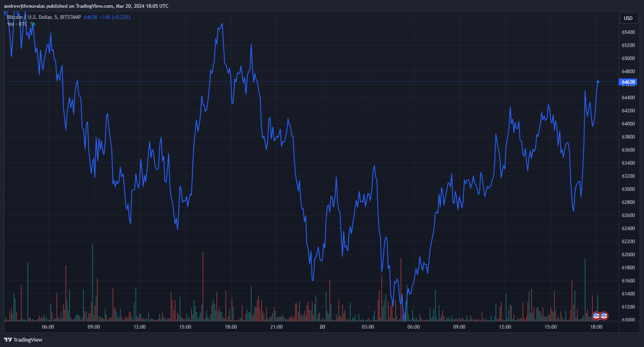
Task: Click the volume value 56 in legend
Action: click(33, 24)
